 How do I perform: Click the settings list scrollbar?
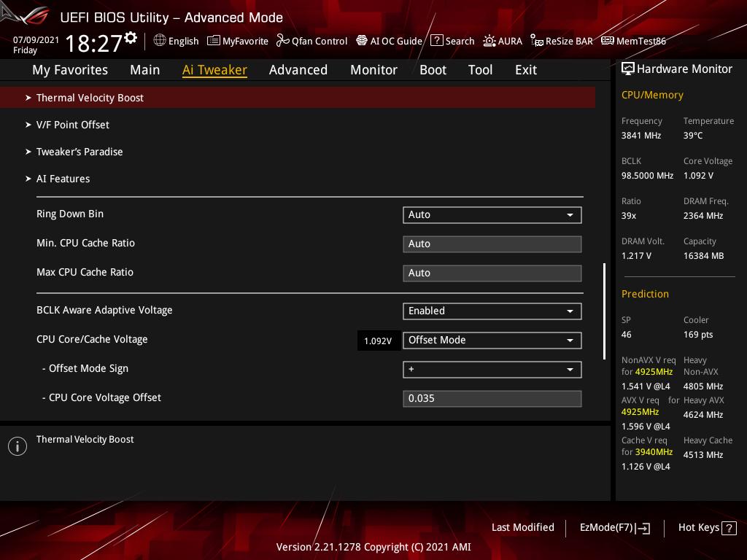click(x=604, y=311)
